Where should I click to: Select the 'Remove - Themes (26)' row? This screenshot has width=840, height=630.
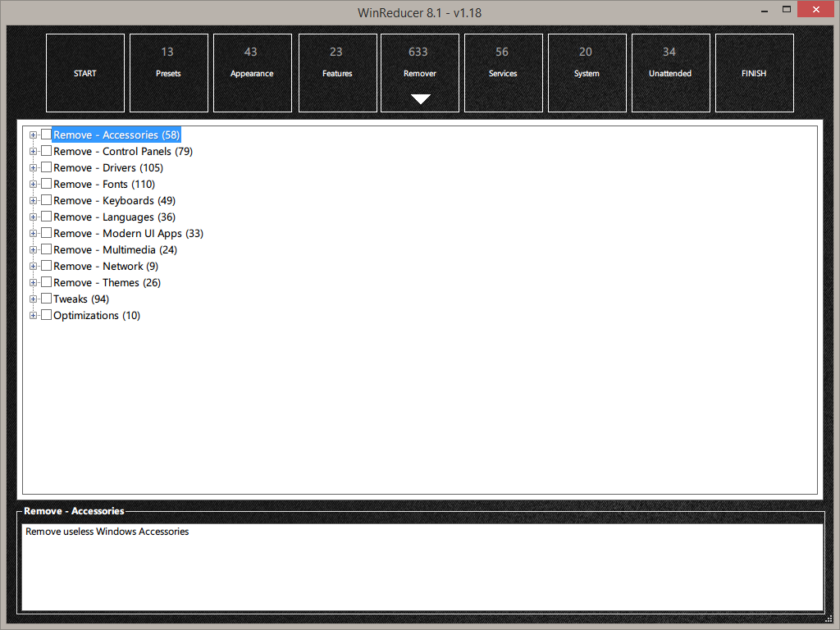coord(107,283)
